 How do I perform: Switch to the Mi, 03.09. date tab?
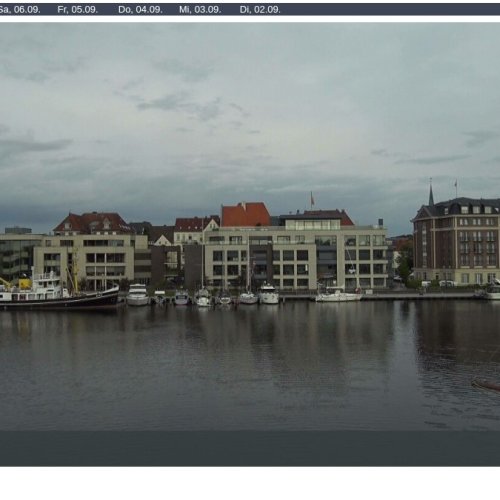200,10
